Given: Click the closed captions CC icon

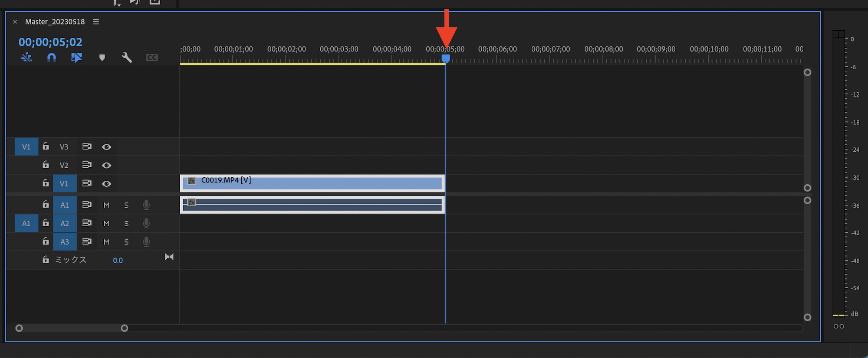Looking at the screenshot, I should 151,58.
